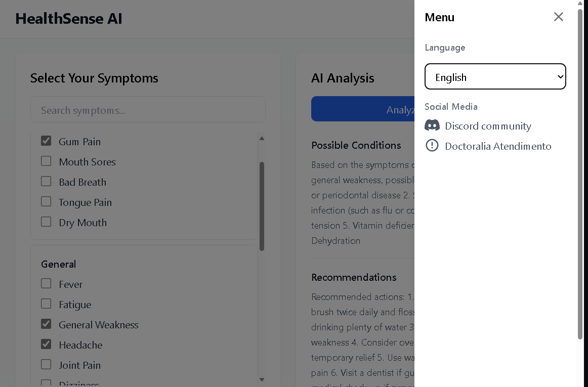Image resolution: width=588 pixels, height=387 pixels.
Task: Close the Menu panel with X icon
Action: [x=558, y=17]
